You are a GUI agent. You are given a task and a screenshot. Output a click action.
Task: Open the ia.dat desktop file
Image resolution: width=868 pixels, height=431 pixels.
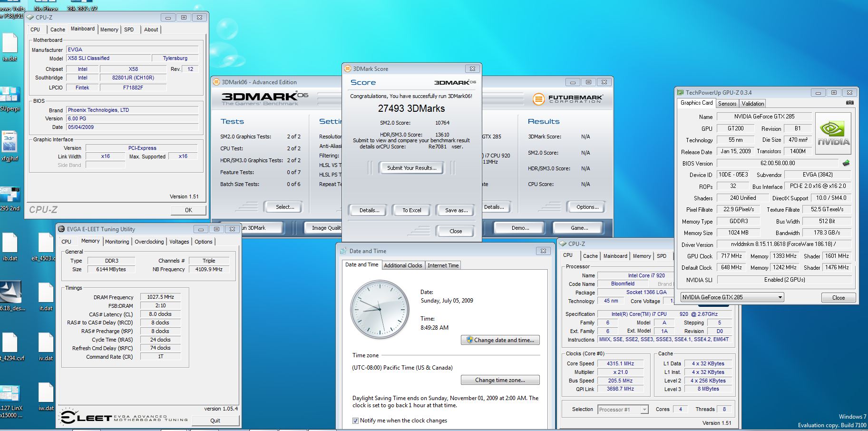10,47
